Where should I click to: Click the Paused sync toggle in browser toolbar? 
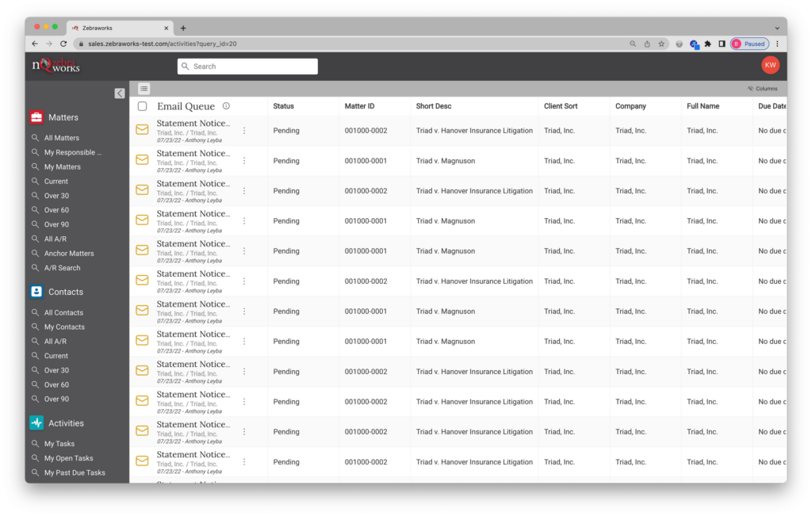(x=749, y=44)
